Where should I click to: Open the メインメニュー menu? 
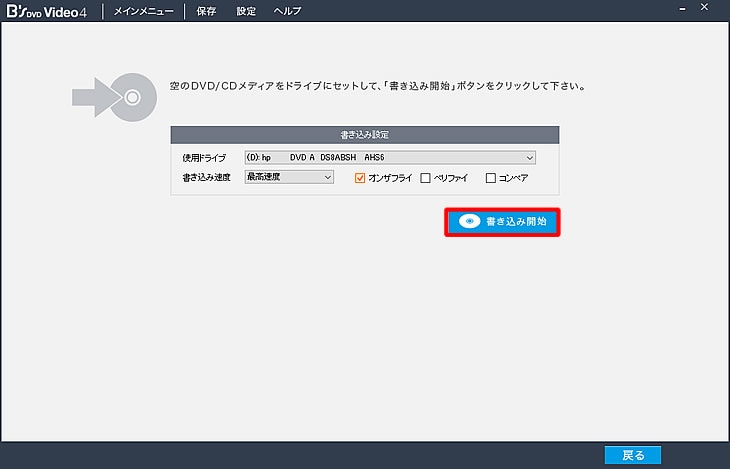click(143, 11)
